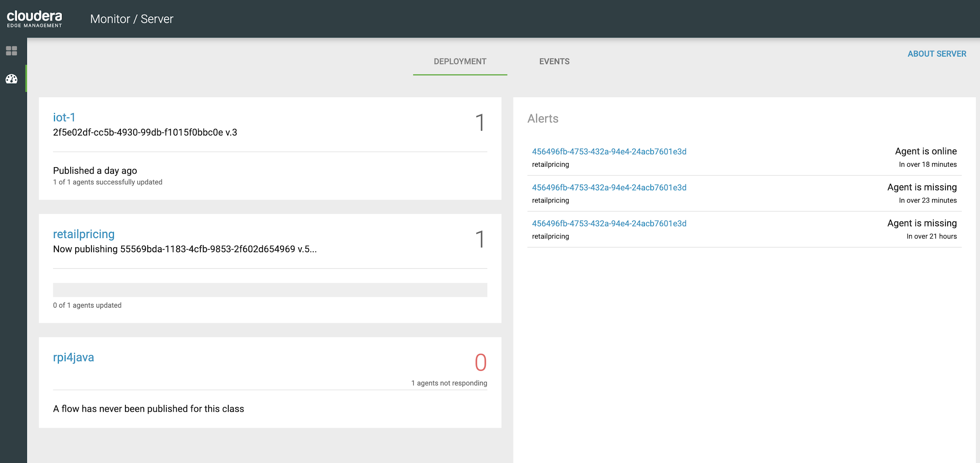Viewport: 980px width, 463px height.
Task: Open the About Server link
Action: tap(936, 54)
